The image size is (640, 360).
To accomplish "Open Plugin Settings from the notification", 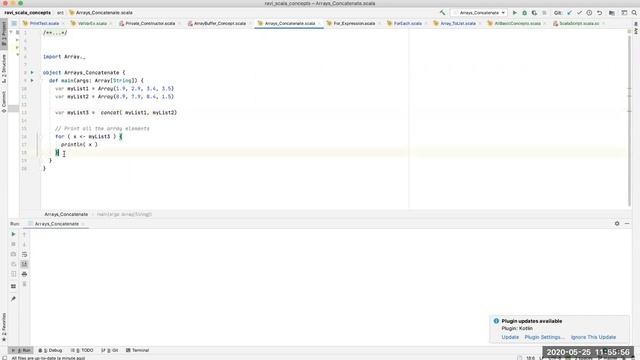I will 544,337.
